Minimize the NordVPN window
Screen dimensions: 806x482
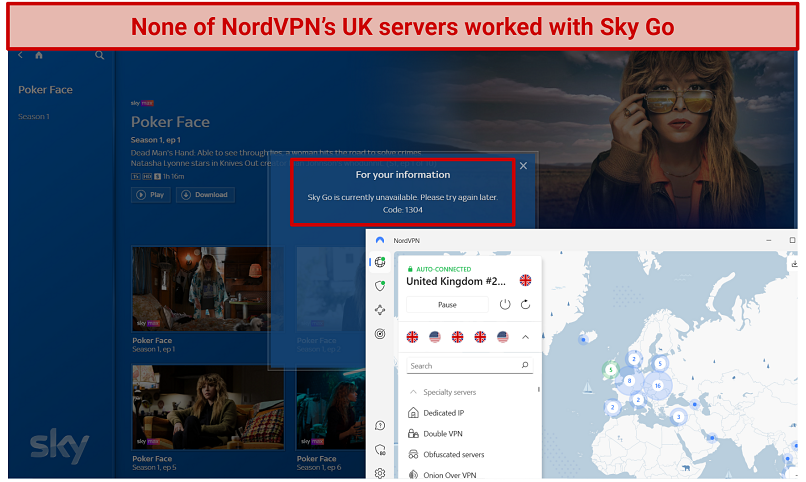pyautogui.click(x=768, y=240)
